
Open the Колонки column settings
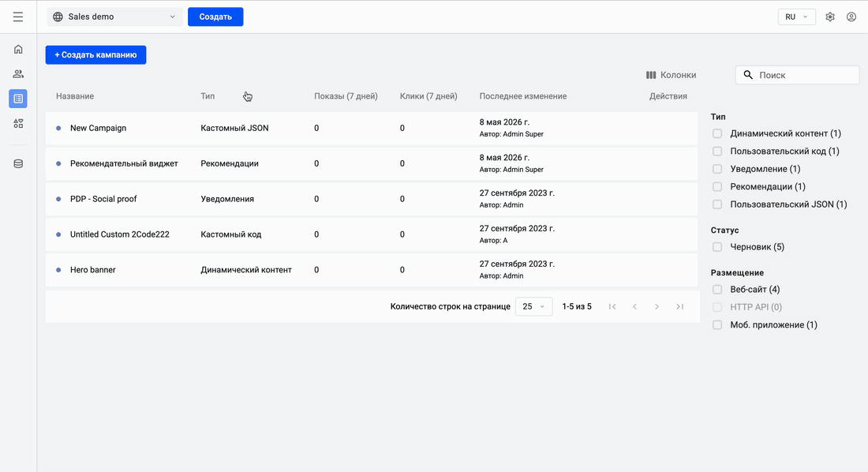[x=671, y=75]
